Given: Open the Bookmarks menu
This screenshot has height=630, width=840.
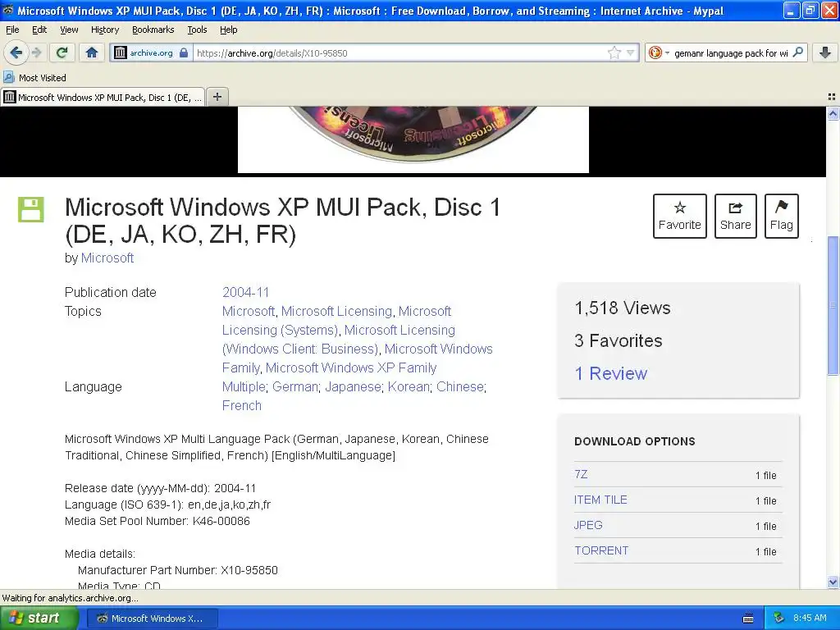Looking at the screenshot, I should tap(153, 30).
